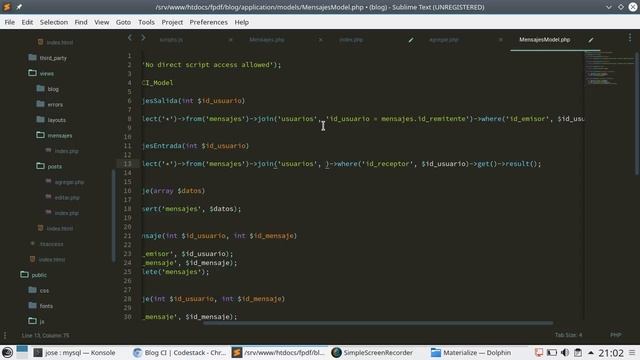
Task: Switch to the Konsole mysql window
Action: 75,353
